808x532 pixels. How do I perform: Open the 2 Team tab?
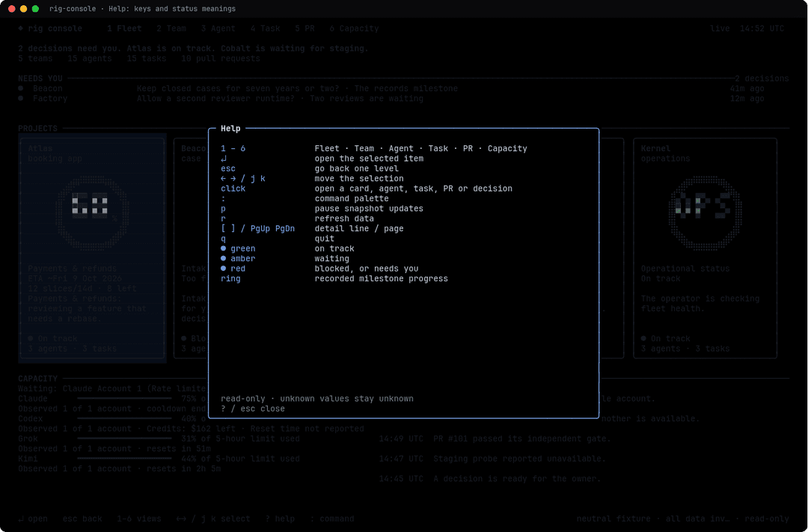(x=171, y=28)
